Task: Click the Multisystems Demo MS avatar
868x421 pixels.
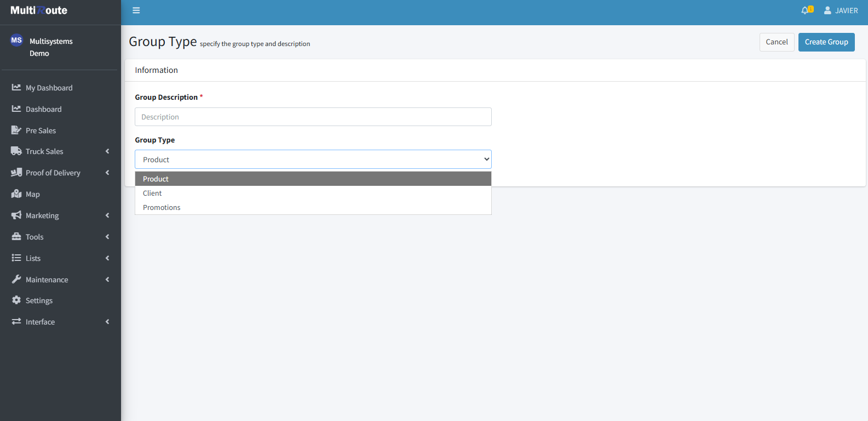Action: (16, 41)
